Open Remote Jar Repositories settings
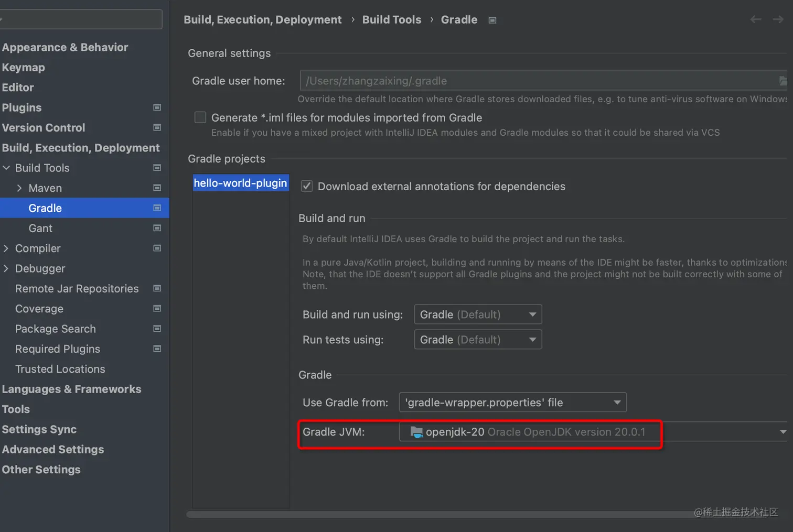 pyautogui.click(x=77, y=288)
